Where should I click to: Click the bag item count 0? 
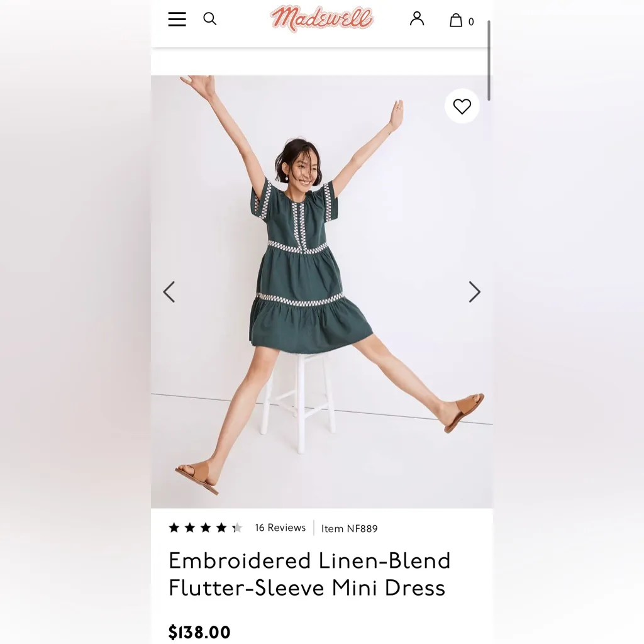(471, 22)
